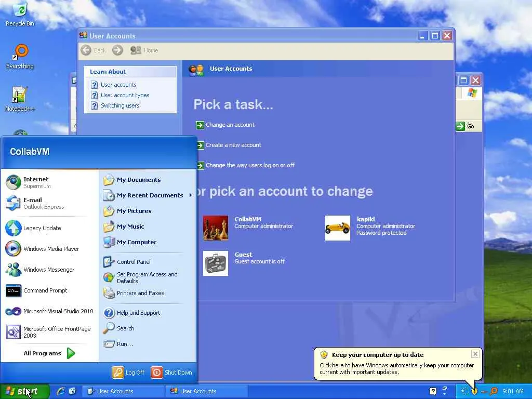Screen dimensions: 532x399
Task: Click the taskbar clock showing 9:01 AM
Action: [513, 392]
